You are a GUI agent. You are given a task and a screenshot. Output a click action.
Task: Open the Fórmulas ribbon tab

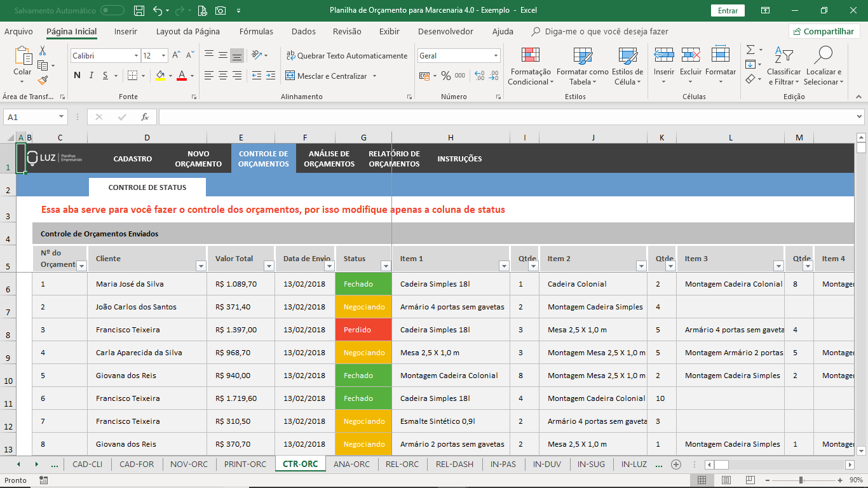(x=256, y=31)
